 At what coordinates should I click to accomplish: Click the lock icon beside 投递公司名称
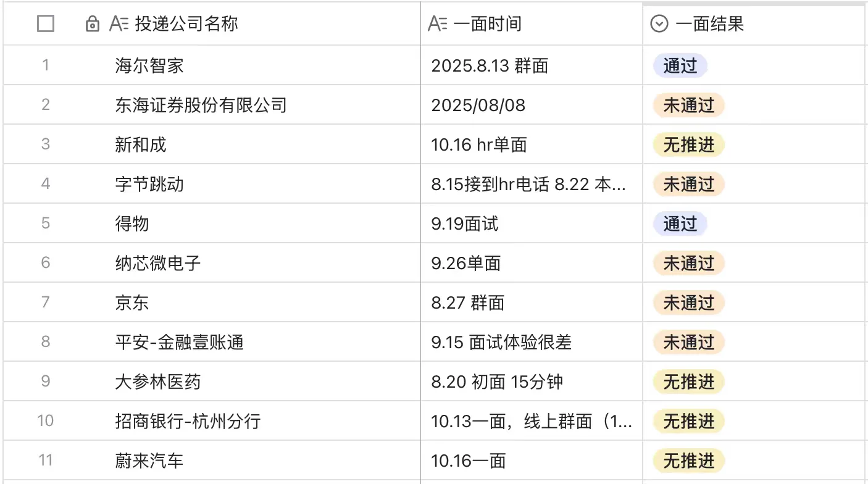(93, 24)
